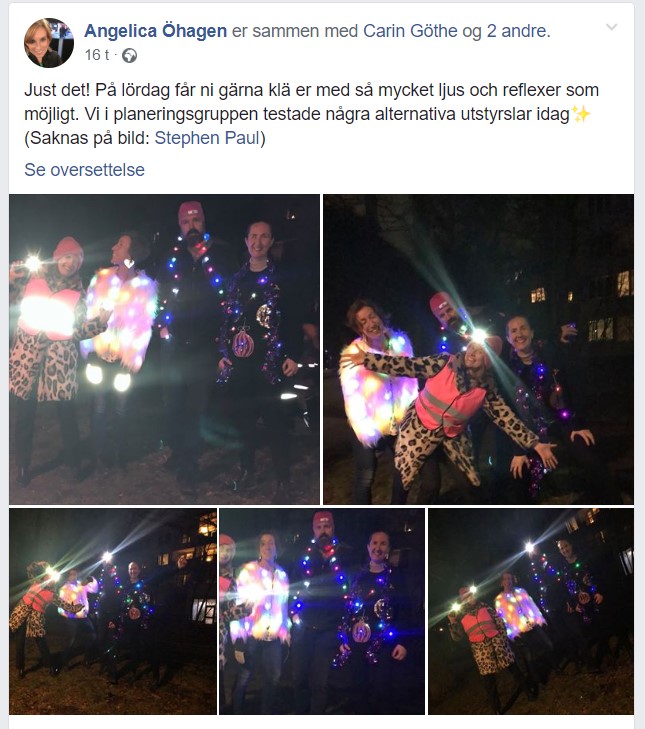645x729 pixels.
Task: Click the globe public audience icon
Action: pos(129,56)
